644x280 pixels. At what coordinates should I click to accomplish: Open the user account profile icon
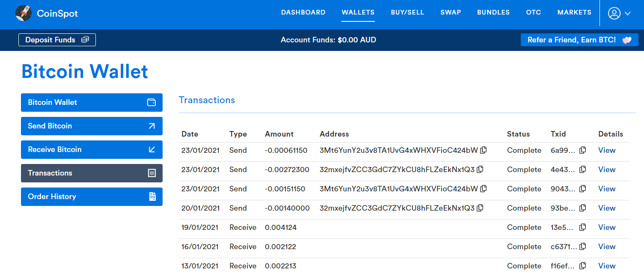click(x=614, y=13)
